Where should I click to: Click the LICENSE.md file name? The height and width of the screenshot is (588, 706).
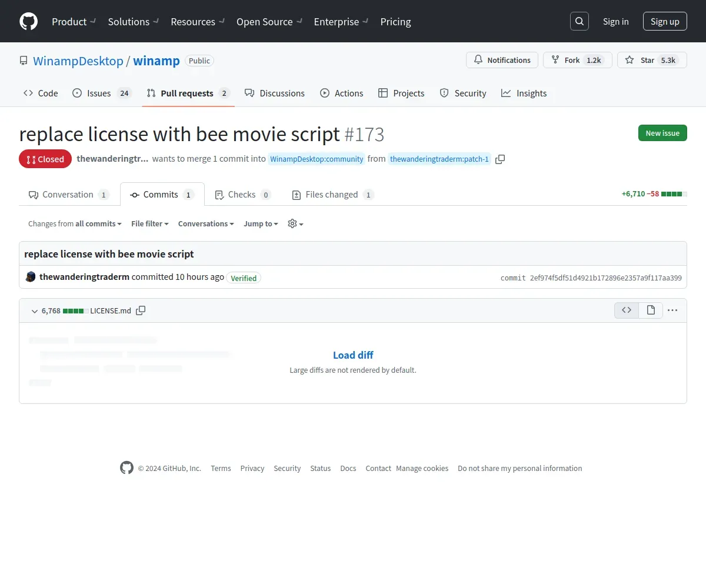point(111,310)
